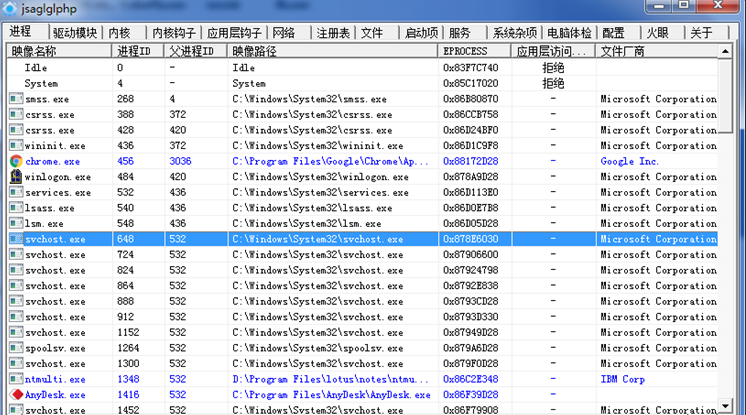Image resolution: width=746 pixels, height=415 pixels.
Task: Click icon of csrss.exe with PID 428
Action: tap(16, 130)
